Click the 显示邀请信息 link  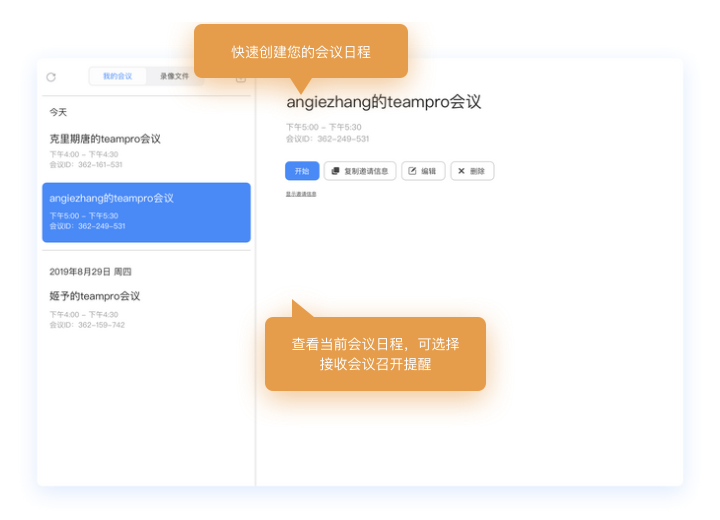[301, 194]
